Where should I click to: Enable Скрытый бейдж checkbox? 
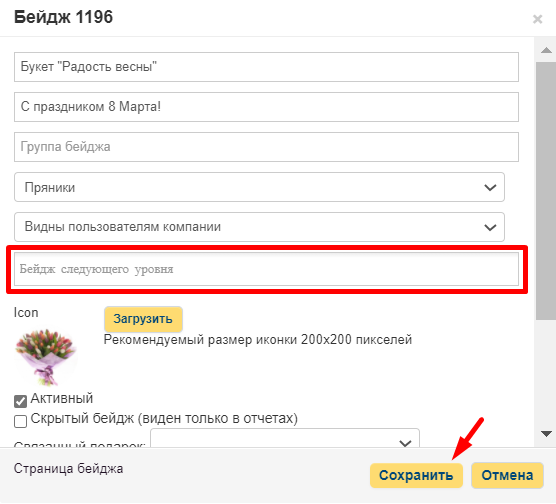coord(20,421)
